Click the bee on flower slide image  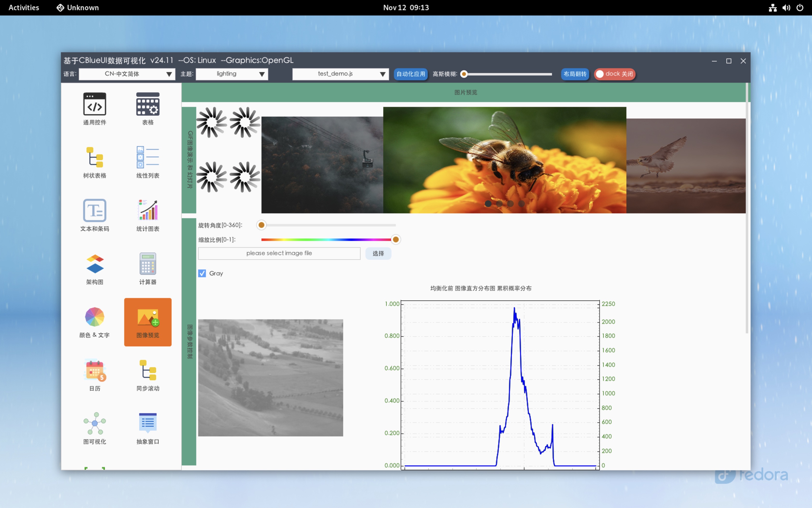click(505, 160)
